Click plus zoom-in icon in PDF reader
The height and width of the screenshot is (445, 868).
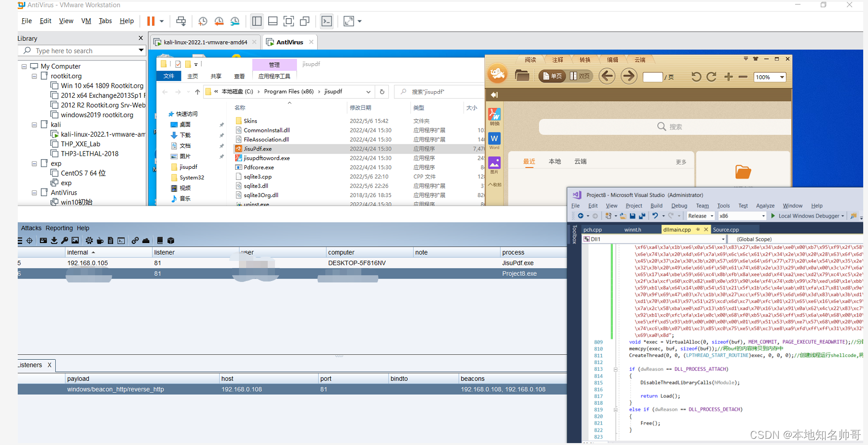point(728,77)
